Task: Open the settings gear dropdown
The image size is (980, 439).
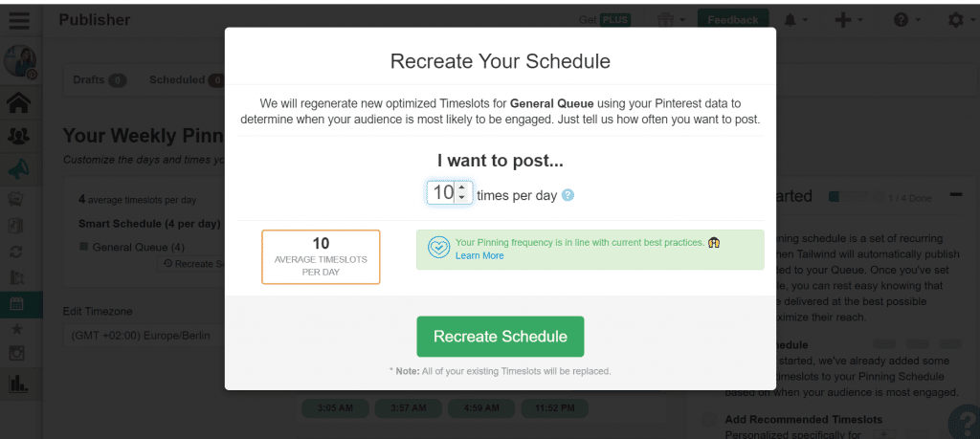Action: (961, 21)
